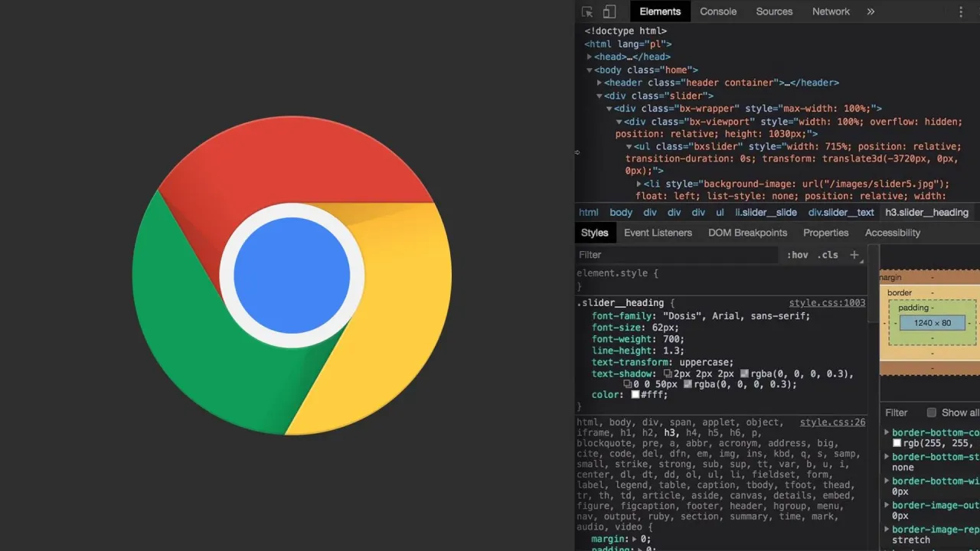Open the DevTools options kebab menu

961,11
